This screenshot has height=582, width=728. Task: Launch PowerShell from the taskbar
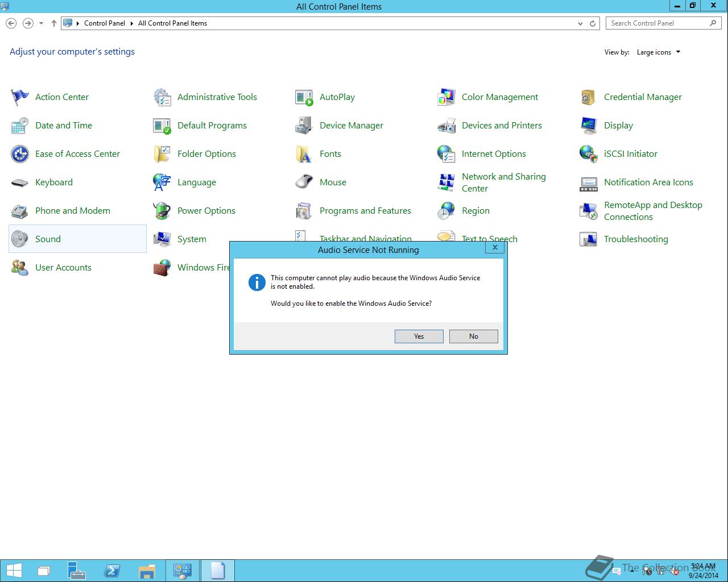pos(111,571)
